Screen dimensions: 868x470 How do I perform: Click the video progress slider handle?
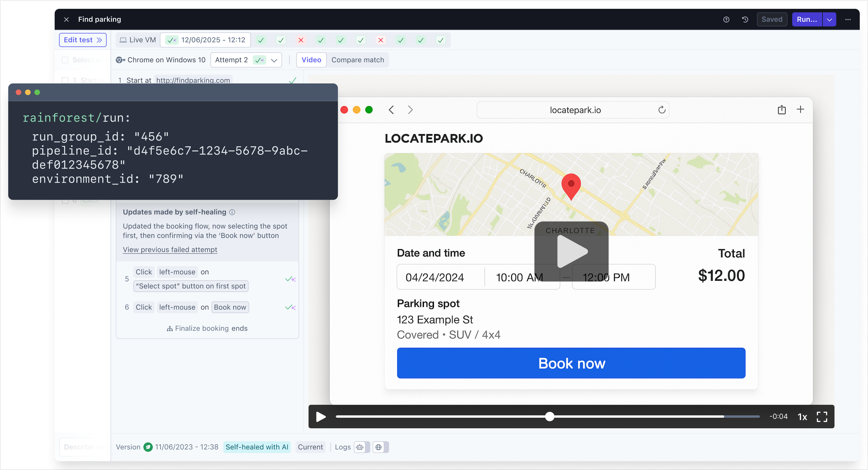(x=549, y=417)
